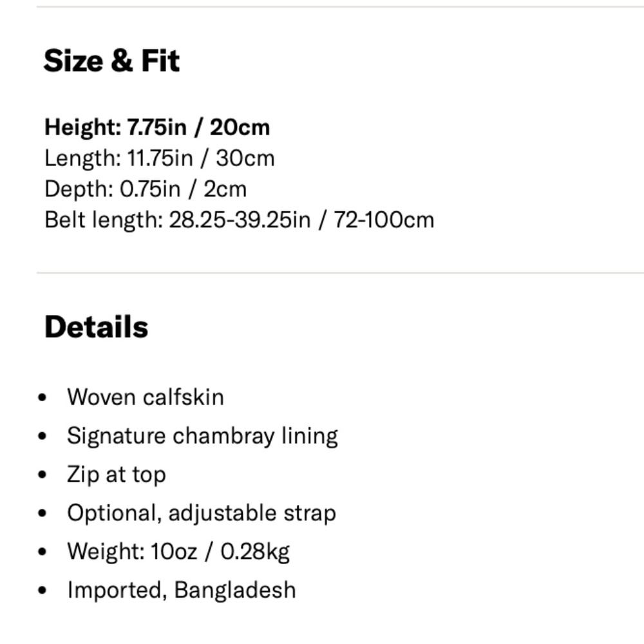The height and width of the screenshot is (644, 644).
Task: Click the bullet beside Zip at top
Action: tap(42, 475)
